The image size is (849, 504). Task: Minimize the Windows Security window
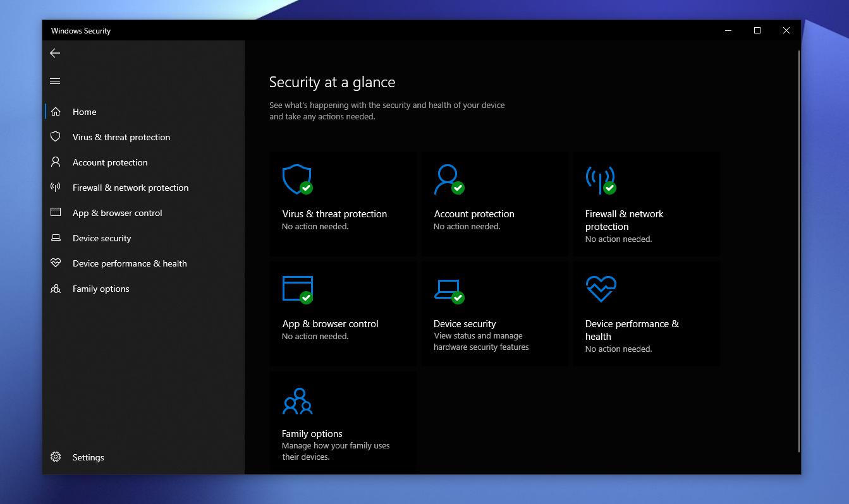(728, 30)
